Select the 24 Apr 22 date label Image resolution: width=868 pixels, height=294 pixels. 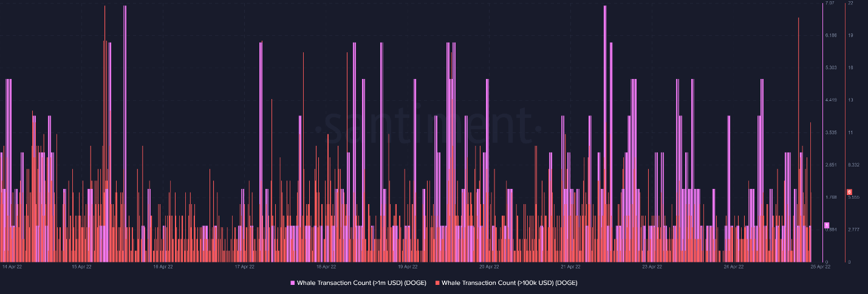point(734,266)
